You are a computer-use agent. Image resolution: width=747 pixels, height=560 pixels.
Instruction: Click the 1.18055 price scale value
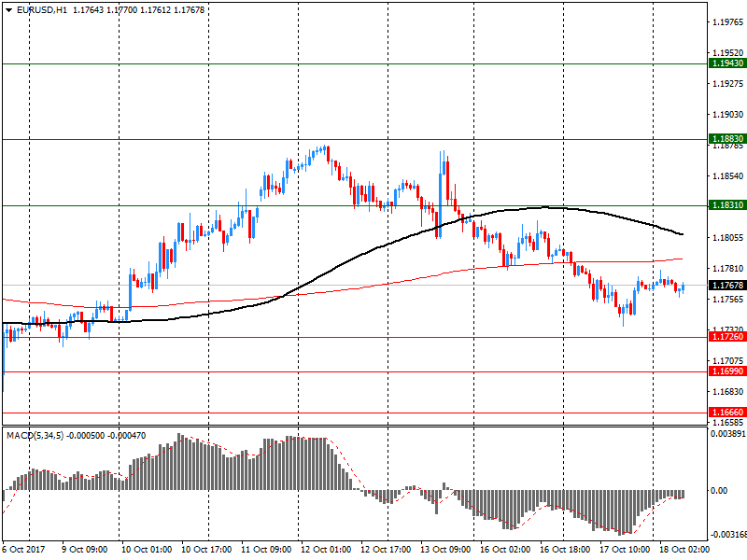point(728,237)
